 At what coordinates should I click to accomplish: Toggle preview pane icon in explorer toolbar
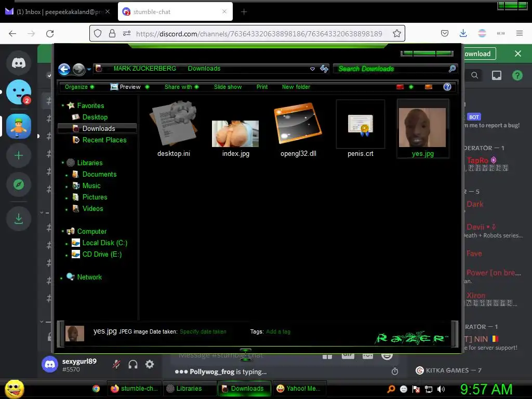tap(429, 87)
